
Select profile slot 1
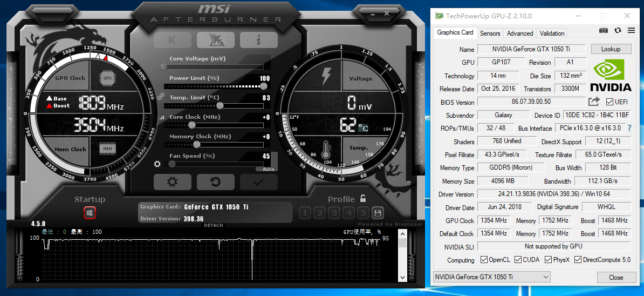(305, 213)
